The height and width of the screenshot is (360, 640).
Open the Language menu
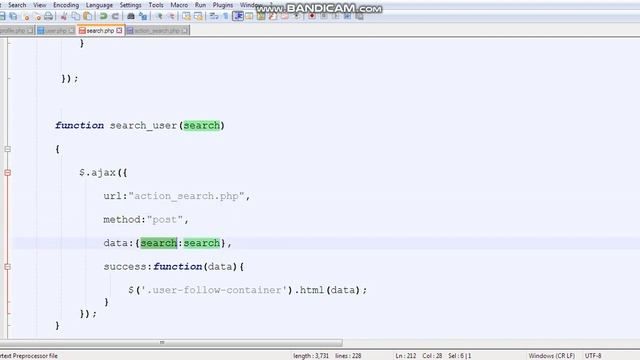tap(99, 5)
